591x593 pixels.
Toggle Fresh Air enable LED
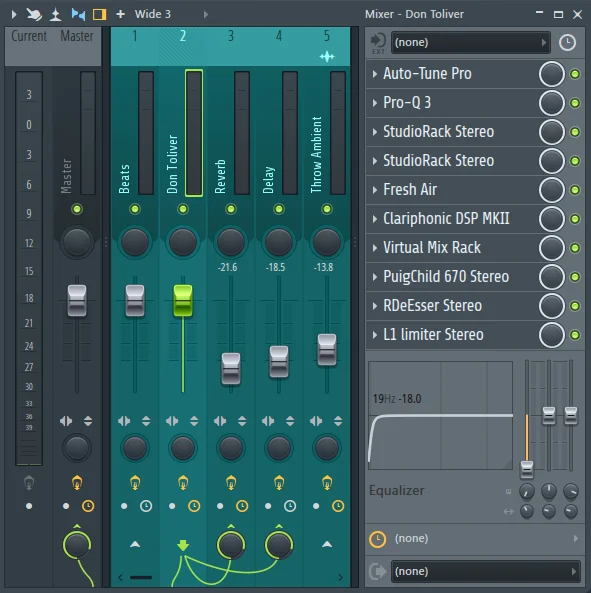click(575, 190)
